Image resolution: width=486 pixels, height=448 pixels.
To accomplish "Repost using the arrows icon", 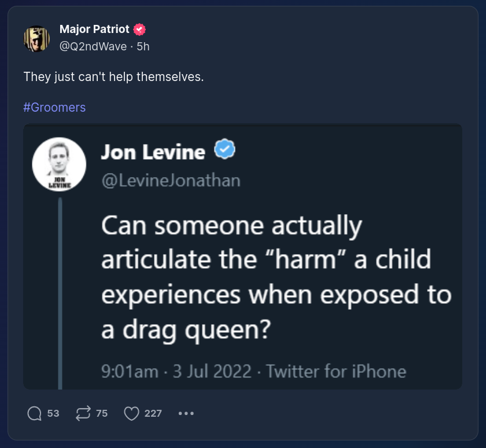I will click(x=84, y=413).
